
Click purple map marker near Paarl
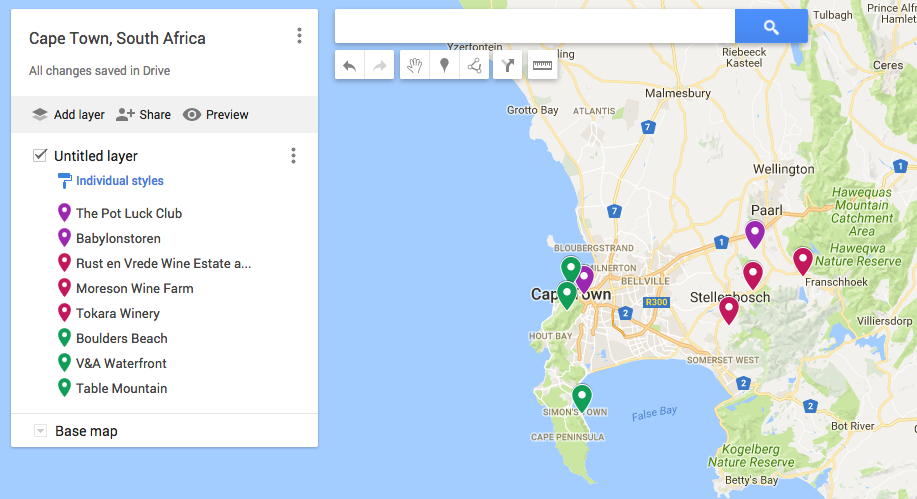(x=755, y=234)
